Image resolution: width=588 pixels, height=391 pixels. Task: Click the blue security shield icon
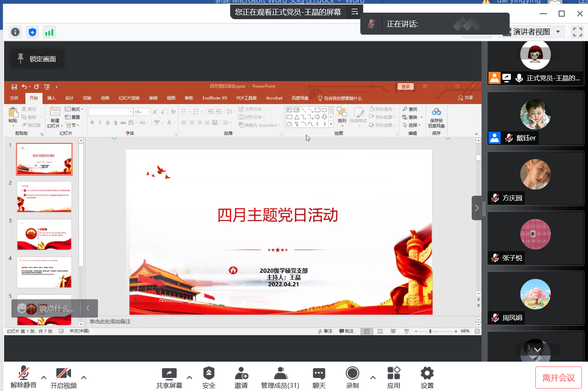pyautogui.click(x=32, y=32)
